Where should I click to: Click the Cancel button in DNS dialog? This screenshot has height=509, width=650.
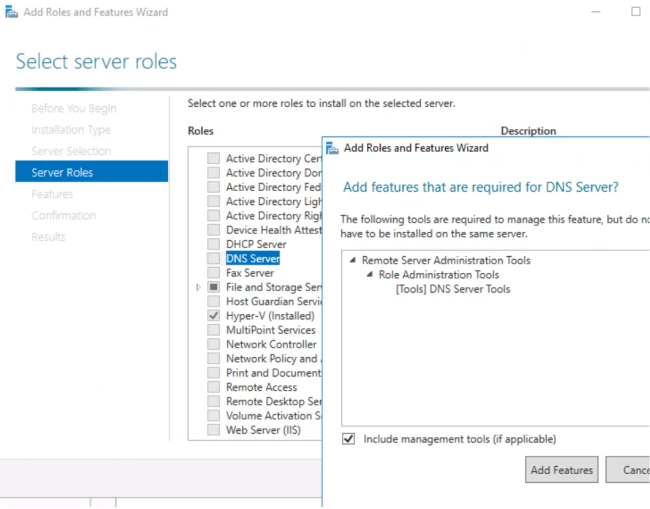[628, 470]
